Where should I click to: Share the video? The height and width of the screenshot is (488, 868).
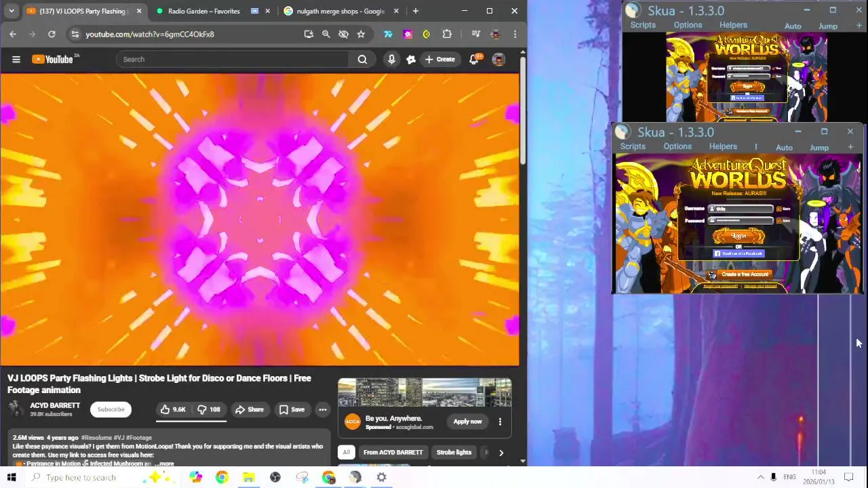point(249,409)
